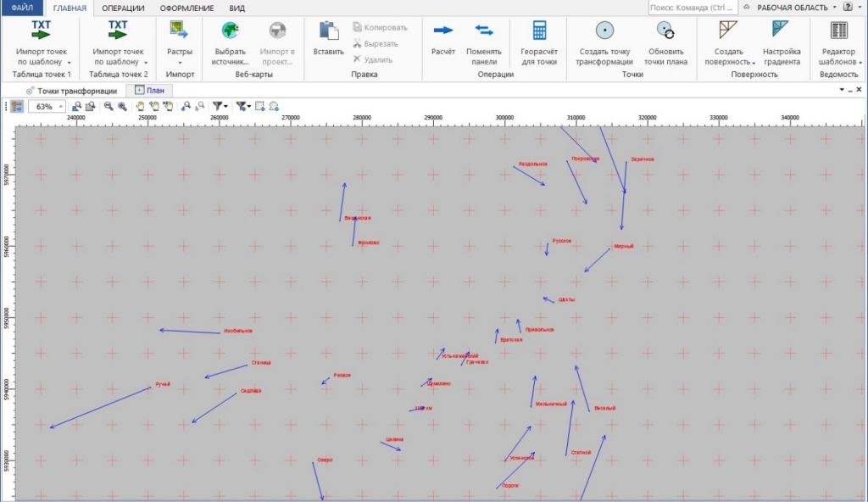Expand the Создать поверхность dropdown
The image size is (868, 502).
tap(753, 62)
